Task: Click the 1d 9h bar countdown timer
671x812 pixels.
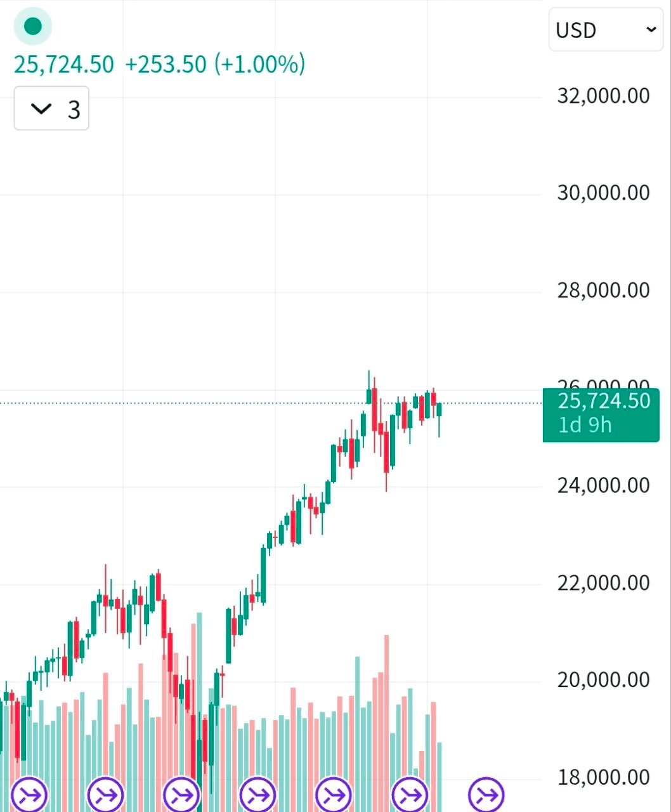Action: pos(585,425)
